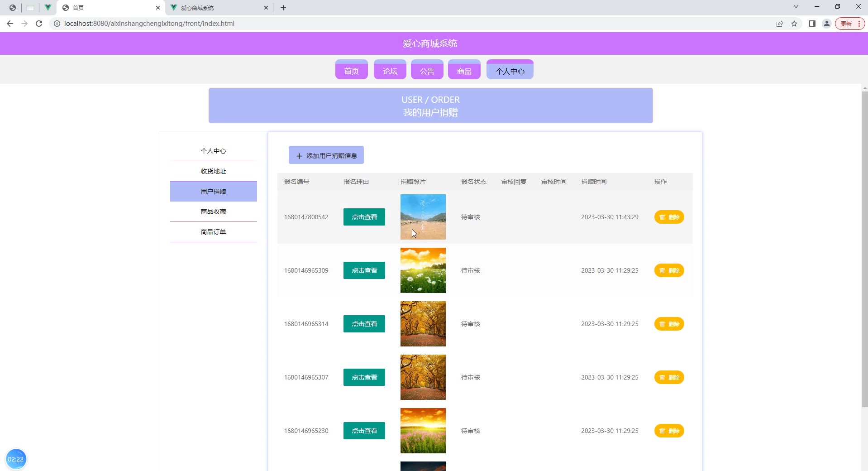Open the 商品 navigation tab
Screen dimensions: 868x471
coord(464,70)
